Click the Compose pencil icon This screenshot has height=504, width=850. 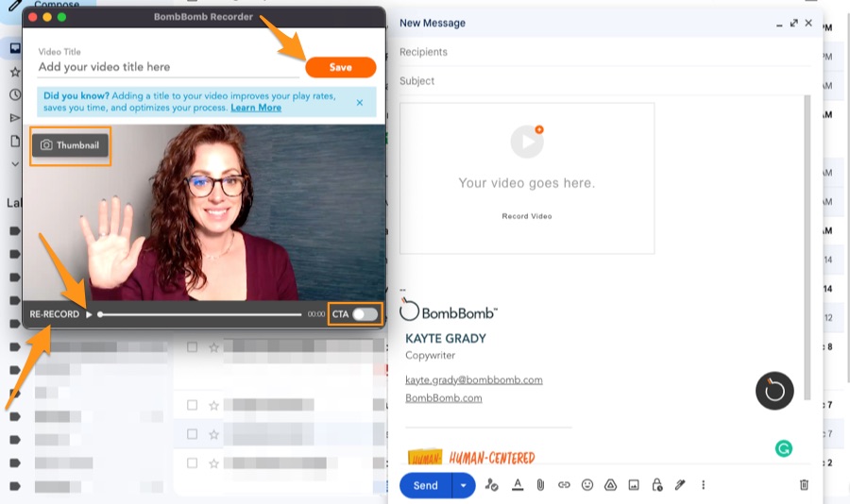[14, 6]
